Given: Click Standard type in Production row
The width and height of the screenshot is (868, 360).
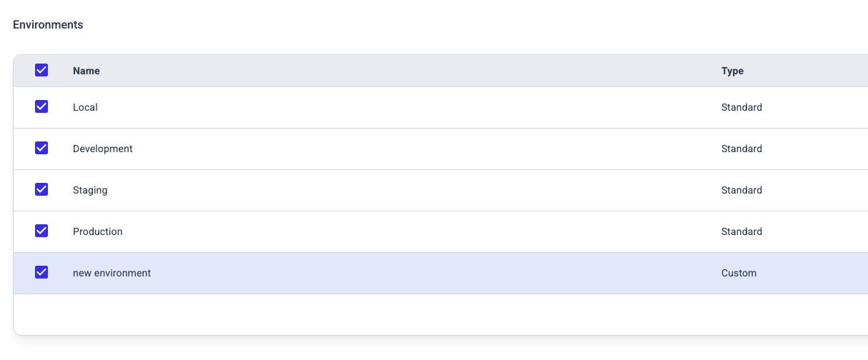Looking at the screenshot, I should click(x=741, y=231).
